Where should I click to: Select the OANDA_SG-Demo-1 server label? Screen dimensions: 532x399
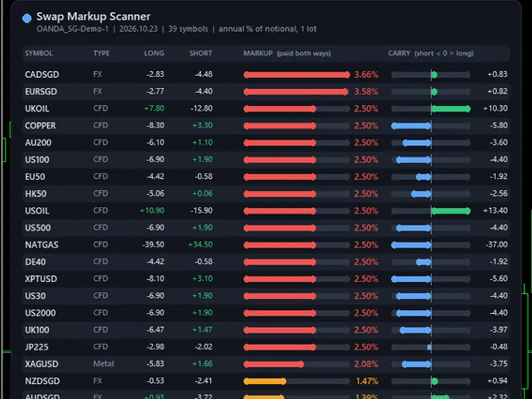click(x=72, y=29)
